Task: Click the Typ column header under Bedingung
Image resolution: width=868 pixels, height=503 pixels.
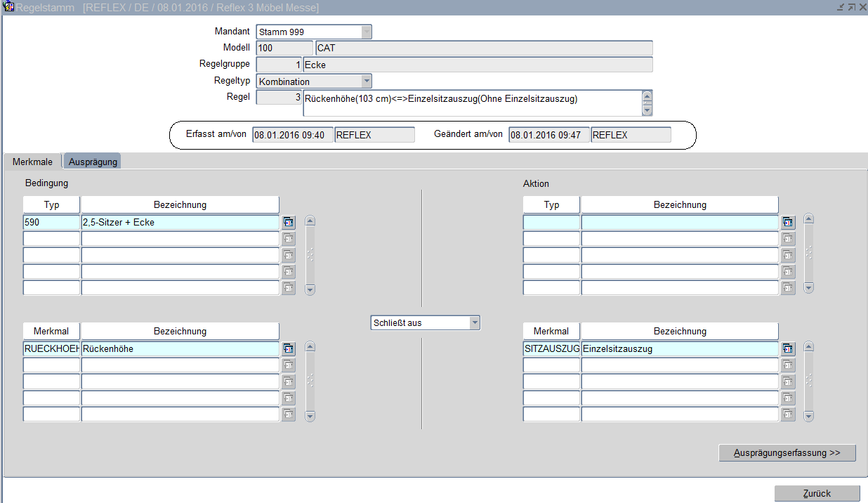Action: [51, 204]
